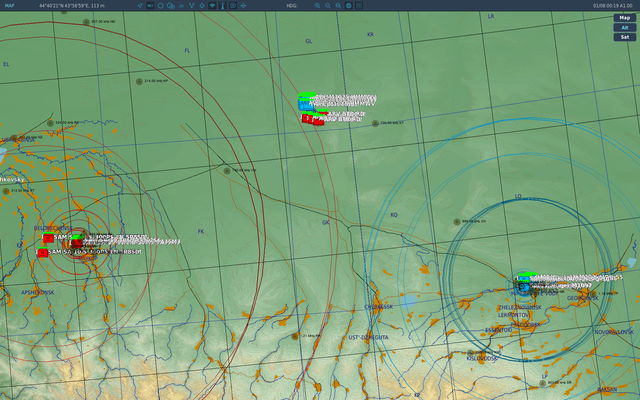Click the date and time readout
The height and width of the screenshot is (400, 640).
click(612, 6)
